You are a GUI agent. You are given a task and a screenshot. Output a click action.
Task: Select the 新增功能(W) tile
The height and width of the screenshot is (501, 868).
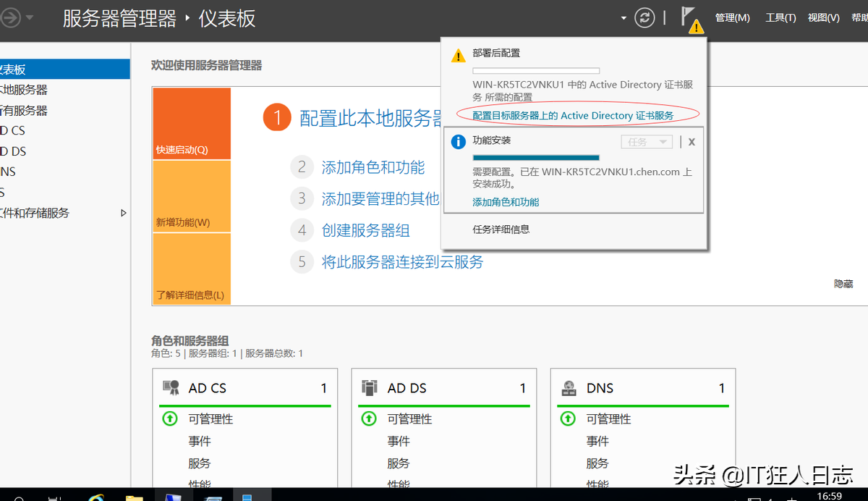coord(192,196)
